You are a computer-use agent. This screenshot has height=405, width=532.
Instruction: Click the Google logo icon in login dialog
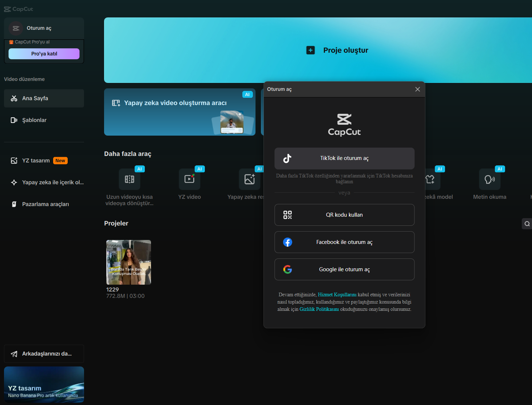tap(287, 269)
